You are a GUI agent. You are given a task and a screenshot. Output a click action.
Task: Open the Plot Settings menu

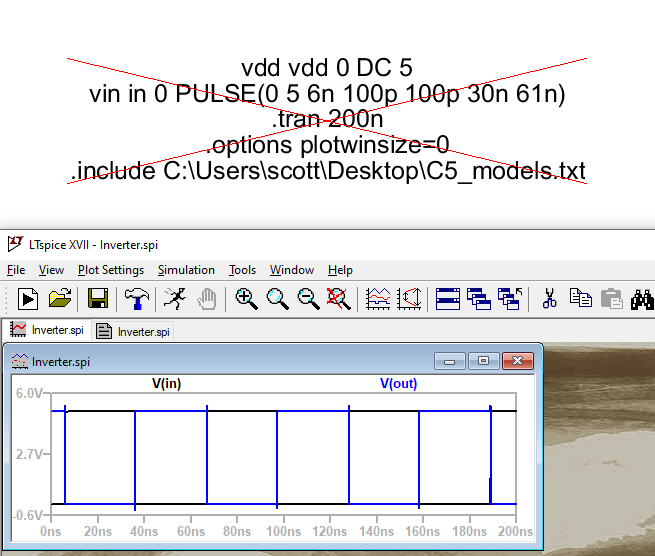click(x=111, y=270)
